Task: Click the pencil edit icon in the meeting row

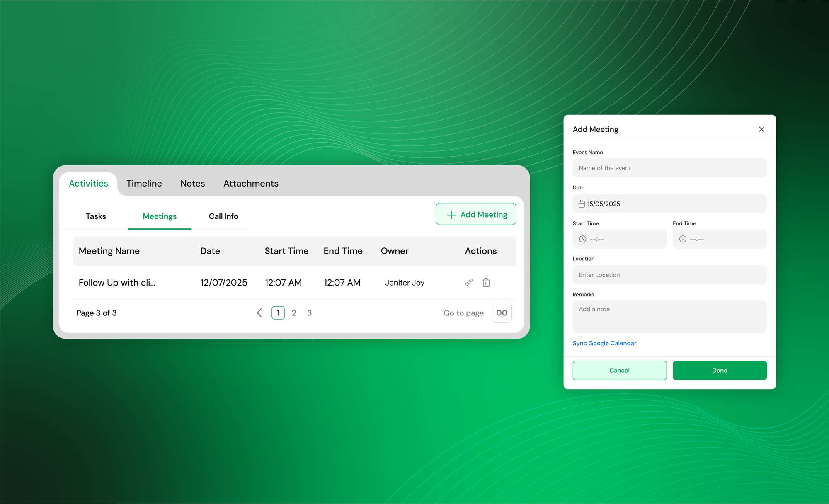Action: (x=468, y=283)
